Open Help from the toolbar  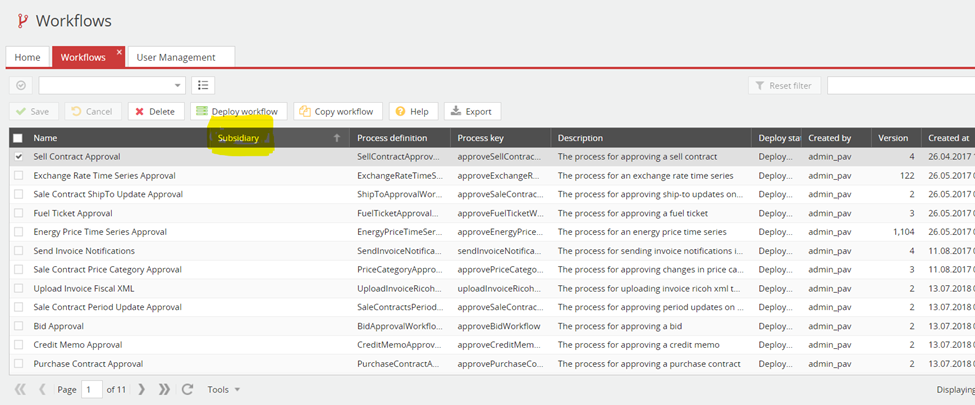(412, 112)
